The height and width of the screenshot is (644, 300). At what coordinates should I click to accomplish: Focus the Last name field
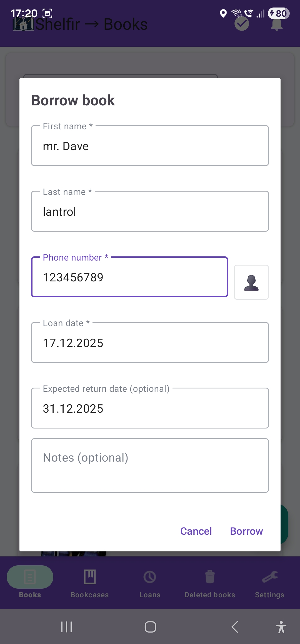150,212
